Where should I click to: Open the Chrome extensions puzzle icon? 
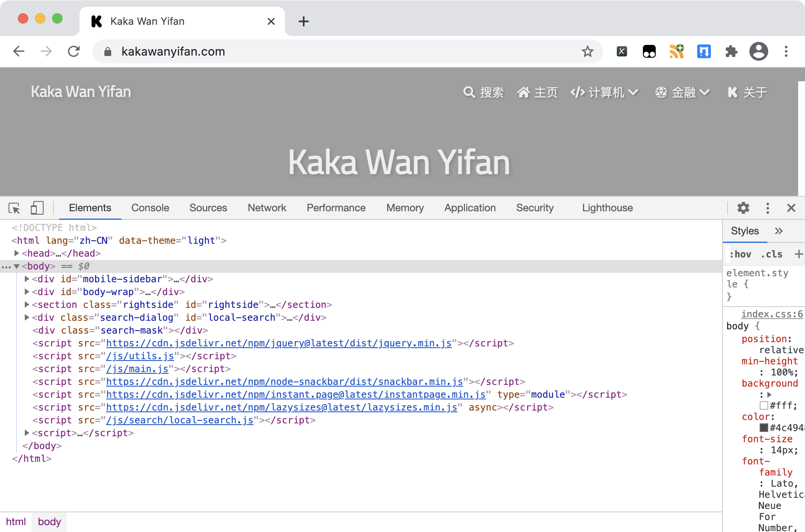tap(731, 52)
